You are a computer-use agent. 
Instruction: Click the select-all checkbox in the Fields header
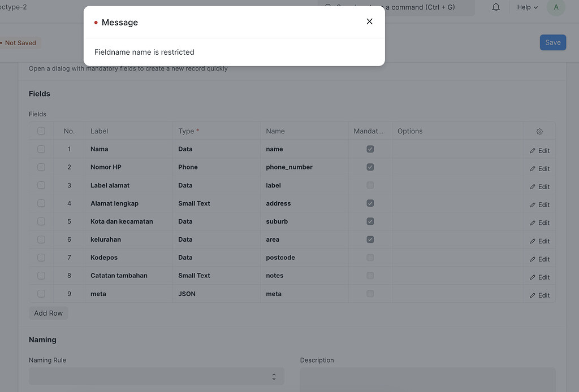point(41,130)
